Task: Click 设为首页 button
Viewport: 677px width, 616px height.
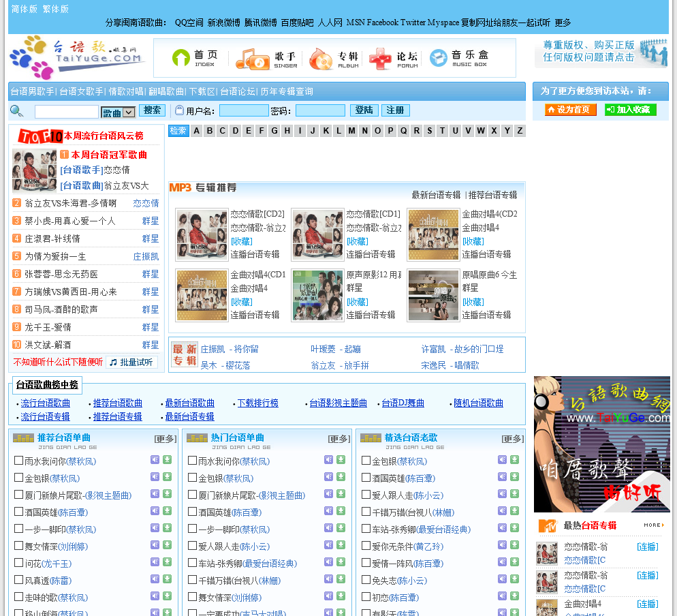Action: coord(570,110)
